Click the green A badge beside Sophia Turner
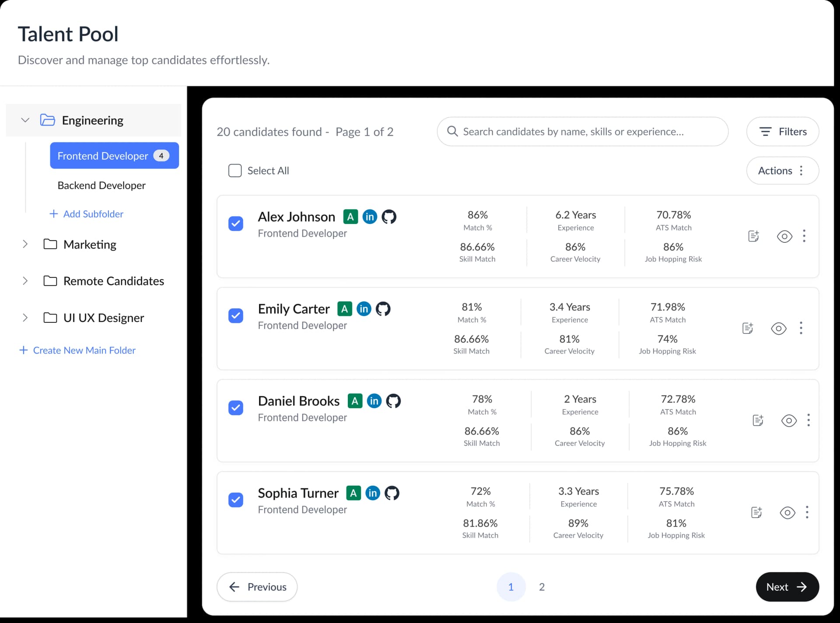This screenshot has width=840, height=623. [x=353, y=493]
